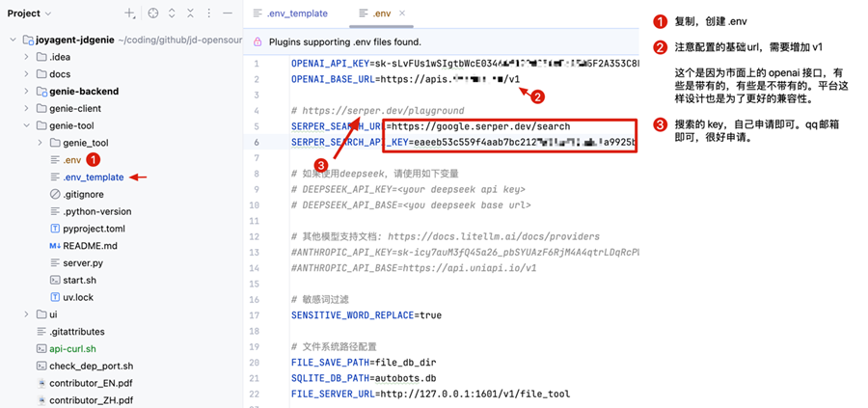Screen dimensions: 868x408
Task: Click the api-curl.sh shell icon
Action: pyautogui.click(x=41, y=349)
